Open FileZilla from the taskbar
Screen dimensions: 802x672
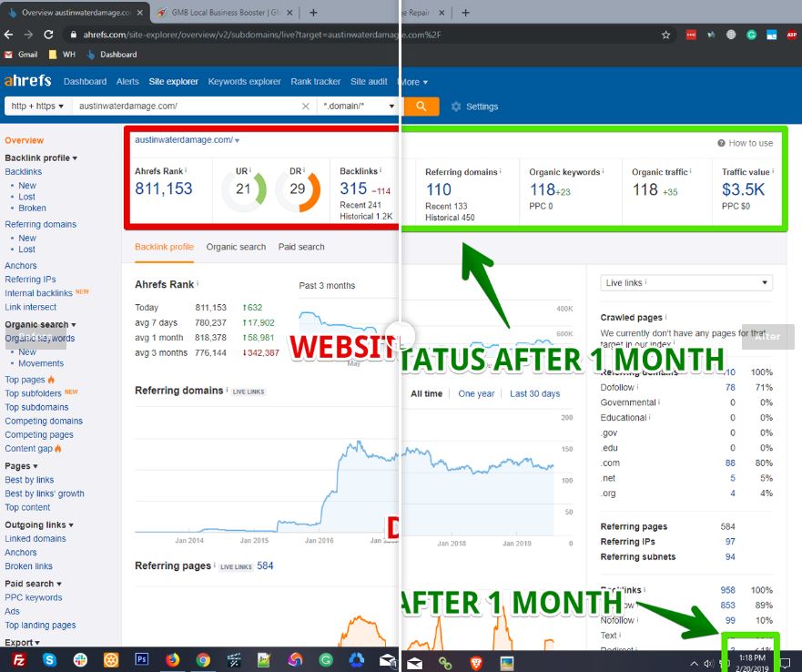(18, 660)
